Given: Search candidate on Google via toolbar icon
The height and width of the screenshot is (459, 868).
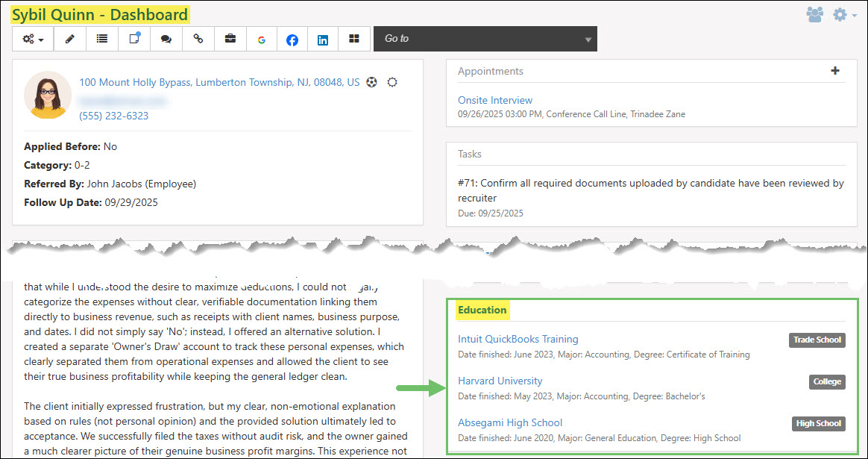Looking at the screenshot, I should 261,39.
